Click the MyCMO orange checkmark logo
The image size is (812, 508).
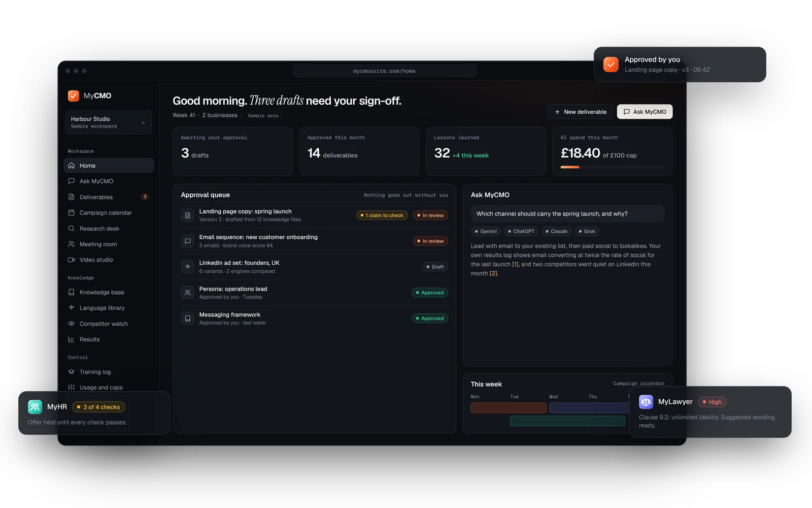coord(74,96)
